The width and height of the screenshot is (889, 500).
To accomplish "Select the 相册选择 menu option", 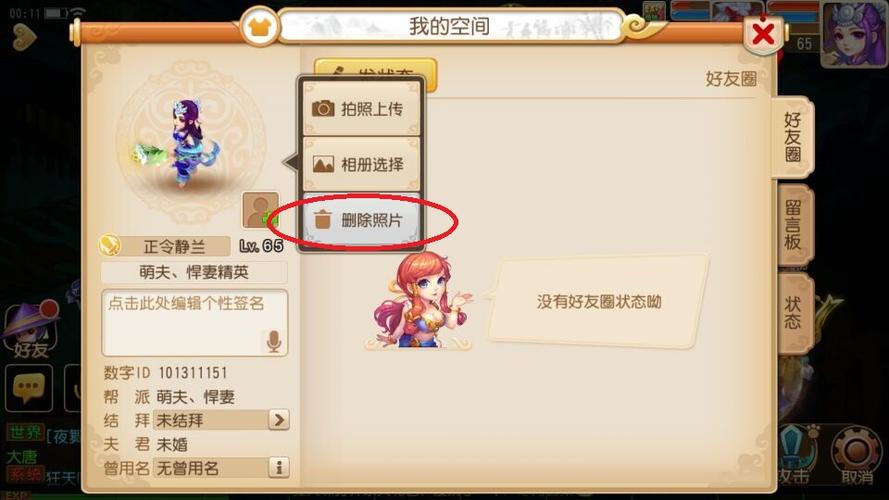I will (362, 164).
